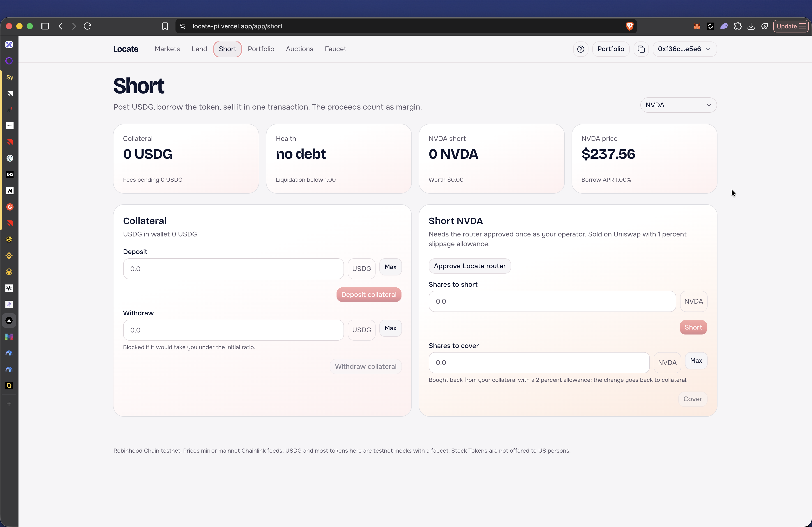Expand the NVDA token selector dropdown
The height and width of the screenshot is (527, 812).
678,105
